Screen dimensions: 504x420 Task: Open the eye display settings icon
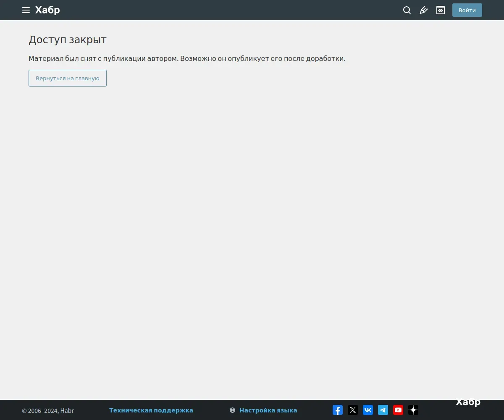441,10
